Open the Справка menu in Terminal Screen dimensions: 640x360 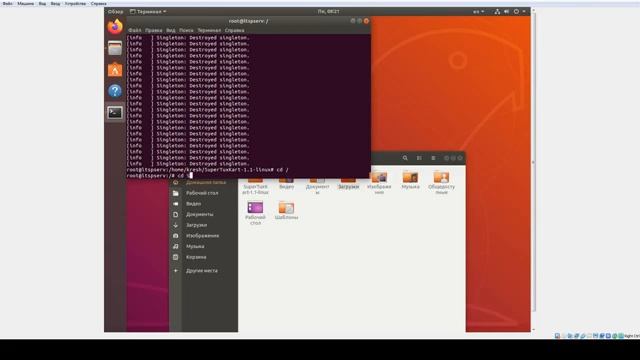click(235, 30)
